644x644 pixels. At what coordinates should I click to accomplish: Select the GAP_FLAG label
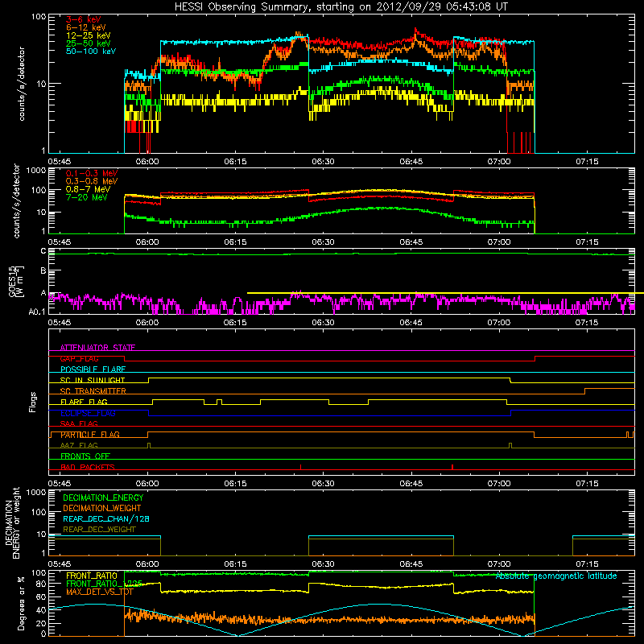pos(79,358)
